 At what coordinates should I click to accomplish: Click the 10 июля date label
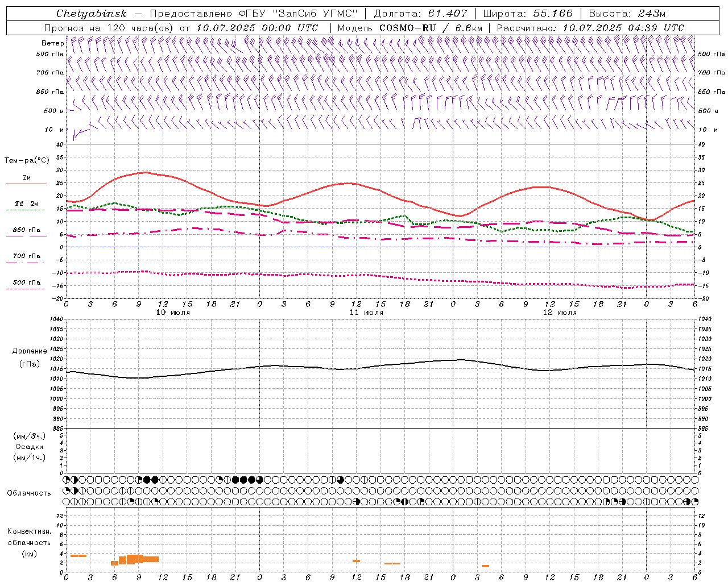click(173, 312)
